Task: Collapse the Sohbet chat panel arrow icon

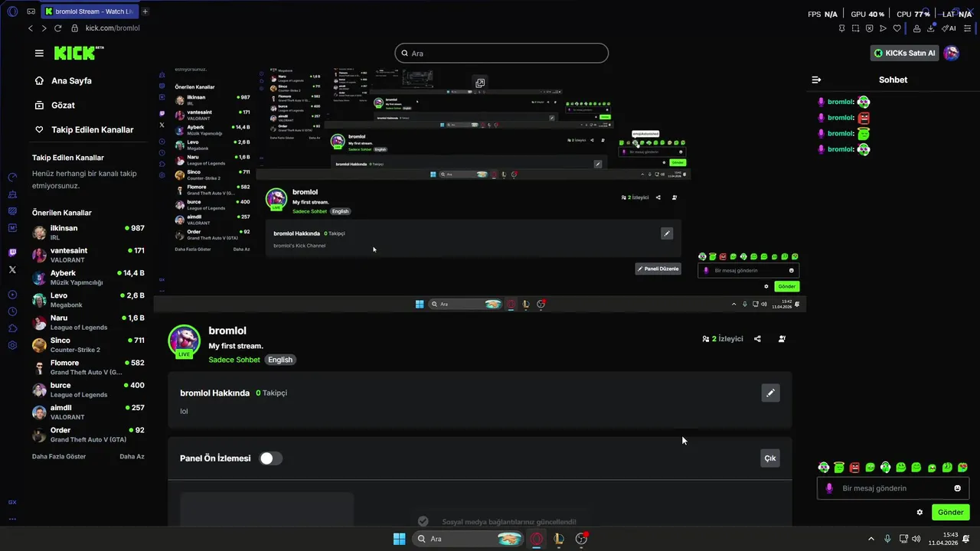Action: click(816, 80)
